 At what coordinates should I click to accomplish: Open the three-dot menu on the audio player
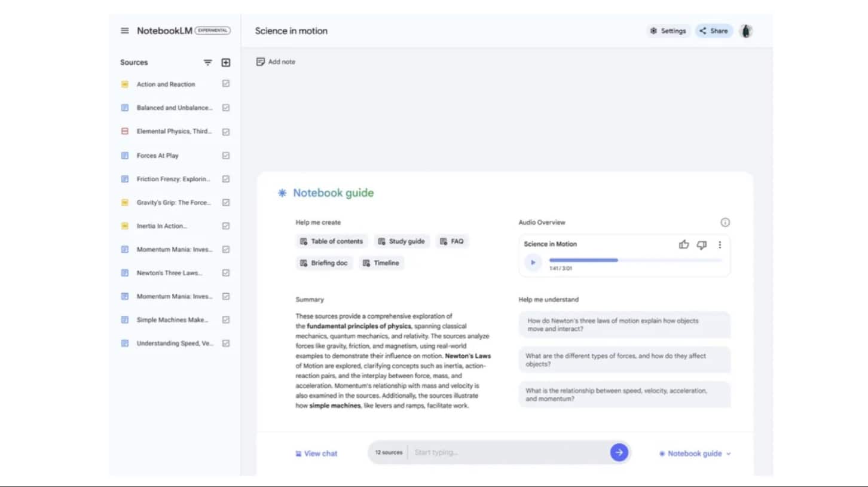pos(720,245)
